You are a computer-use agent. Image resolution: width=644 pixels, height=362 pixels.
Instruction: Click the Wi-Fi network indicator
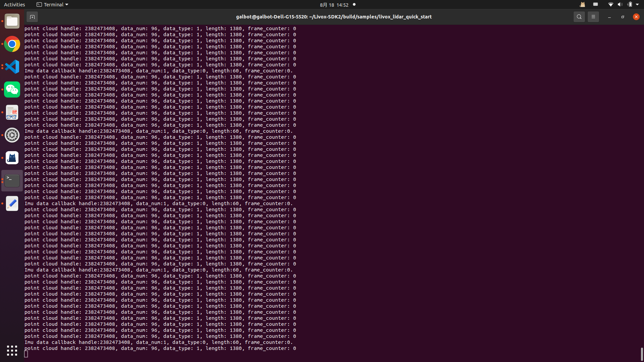[610, 5]
